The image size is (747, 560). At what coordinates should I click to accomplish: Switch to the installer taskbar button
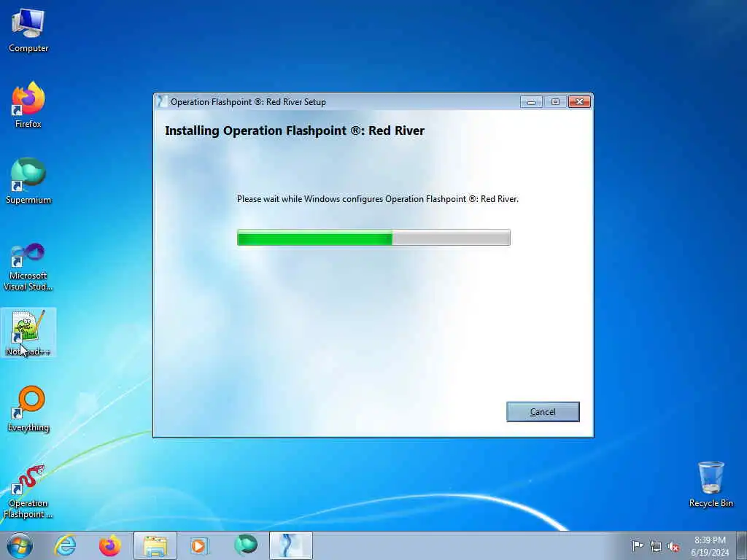[x=290, y=545]
